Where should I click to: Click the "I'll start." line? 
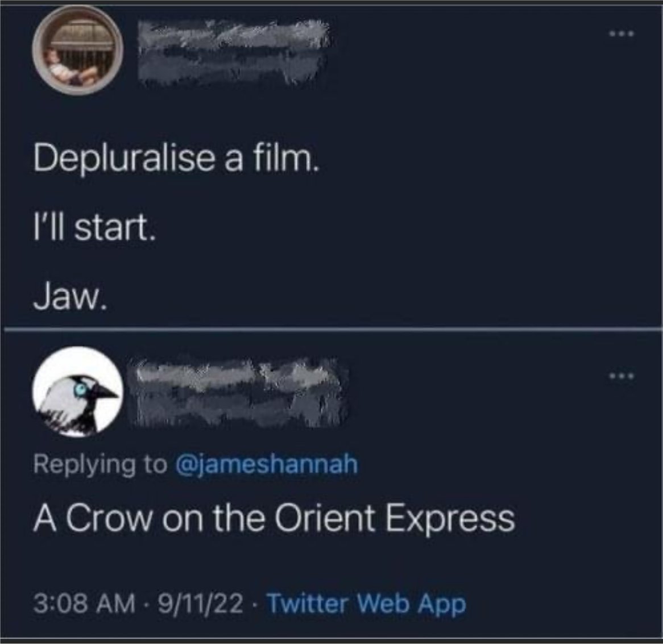[95, 228]
